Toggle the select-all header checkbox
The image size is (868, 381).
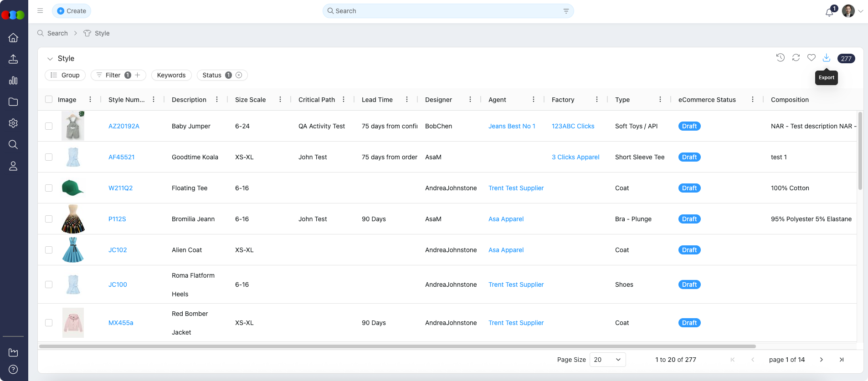point(49,100)
